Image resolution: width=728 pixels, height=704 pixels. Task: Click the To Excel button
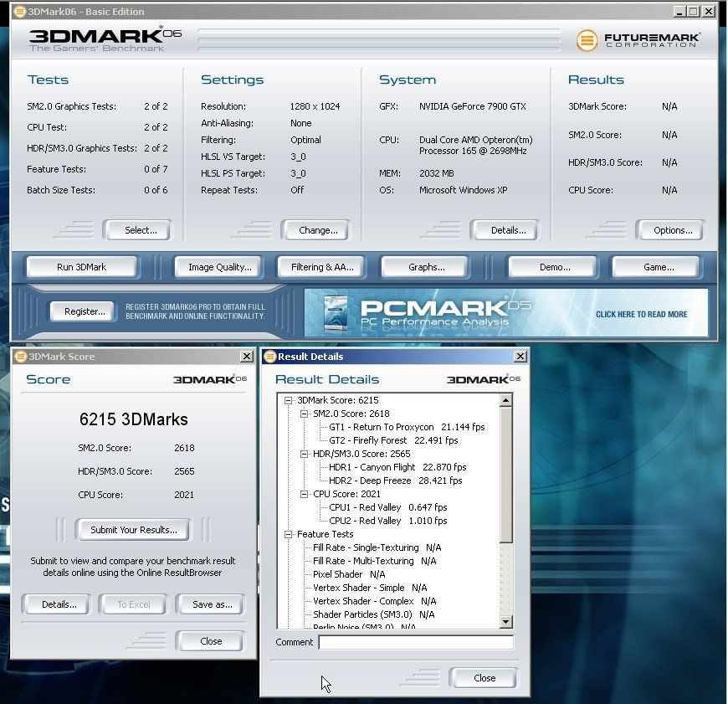[x=133, y=604]
